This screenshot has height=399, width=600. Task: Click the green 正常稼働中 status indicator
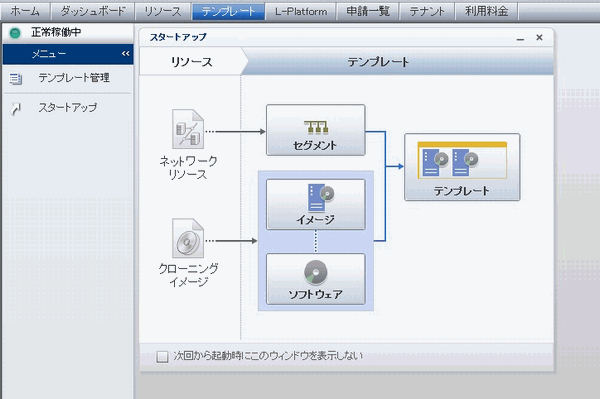click(15, 33)
